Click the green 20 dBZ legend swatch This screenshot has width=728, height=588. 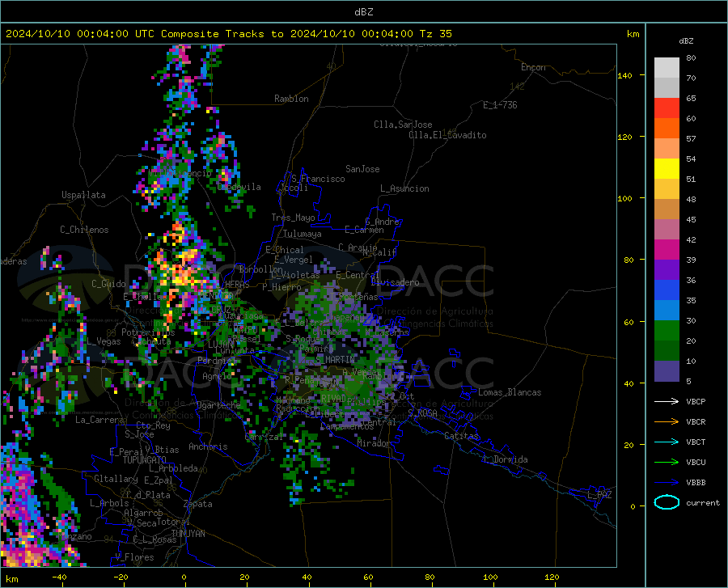(x=667, y=331)
